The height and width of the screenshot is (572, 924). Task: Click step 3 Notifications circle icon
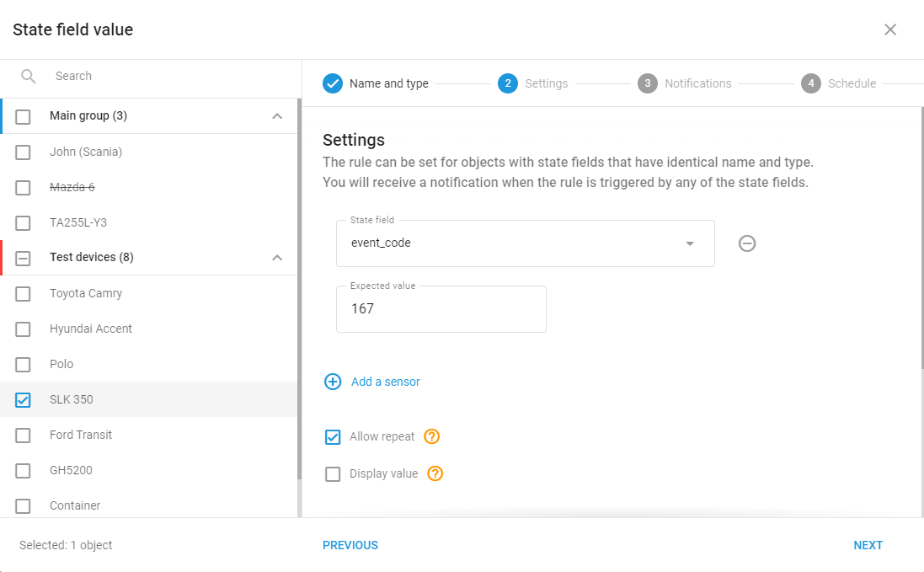pos(647,83)
